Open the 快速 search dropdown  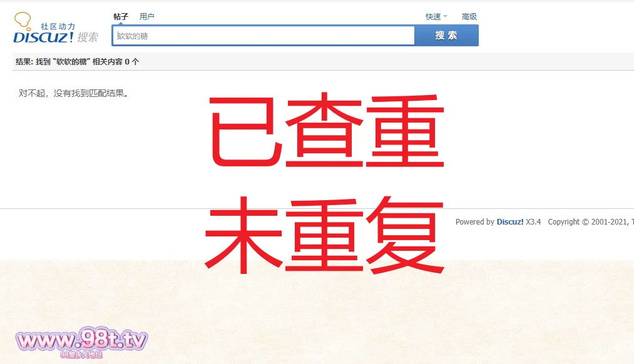433,17
